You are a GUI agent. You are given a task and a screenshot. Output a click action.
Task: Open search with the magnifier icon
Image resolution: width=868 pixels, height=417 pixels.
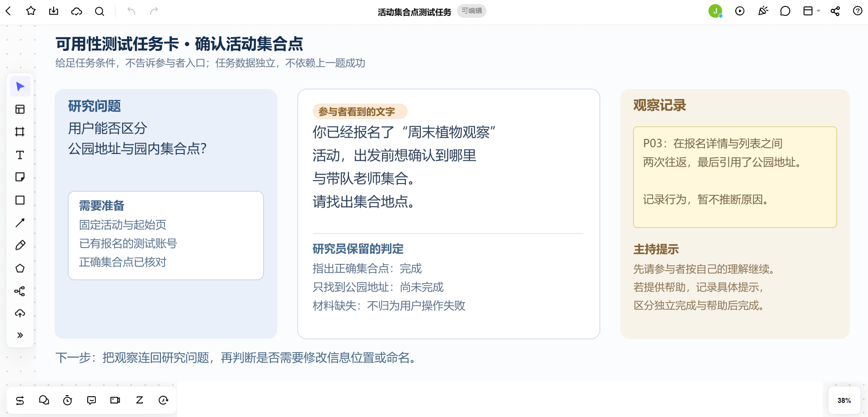click(x=100, y=11)
